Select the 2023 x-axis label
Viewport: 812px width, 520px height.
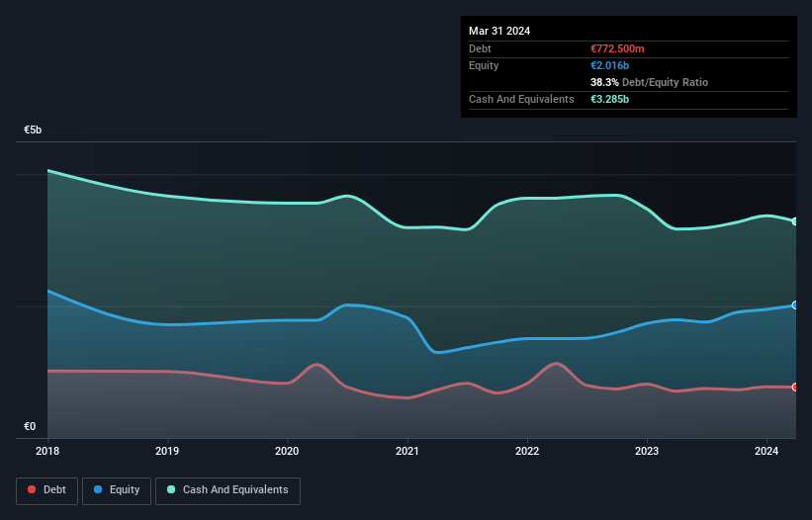click(647, 451)
